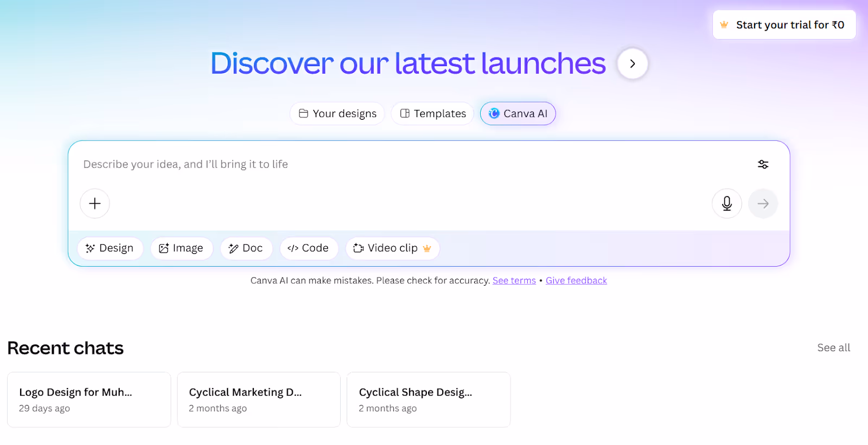868x445 pixels.
Task: Click Start your trial for ₹0
Action: tap(784, 25)
